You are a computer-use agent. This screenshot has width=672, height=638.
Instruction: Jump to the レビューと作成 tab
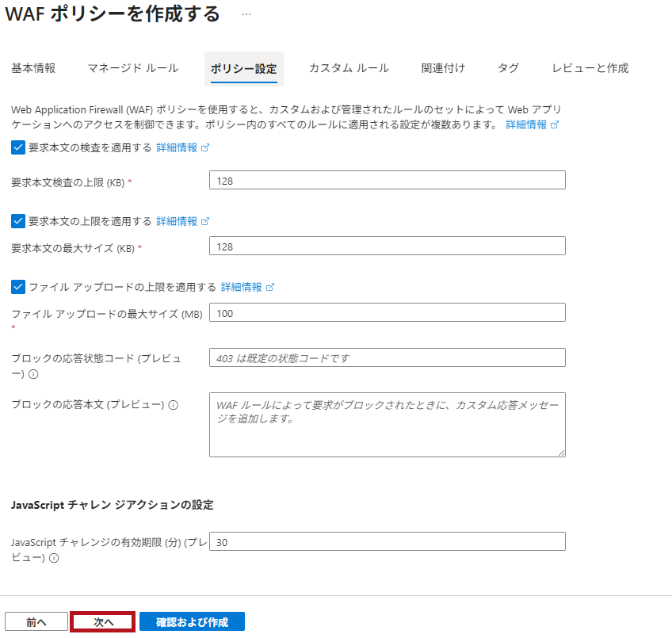590,68
